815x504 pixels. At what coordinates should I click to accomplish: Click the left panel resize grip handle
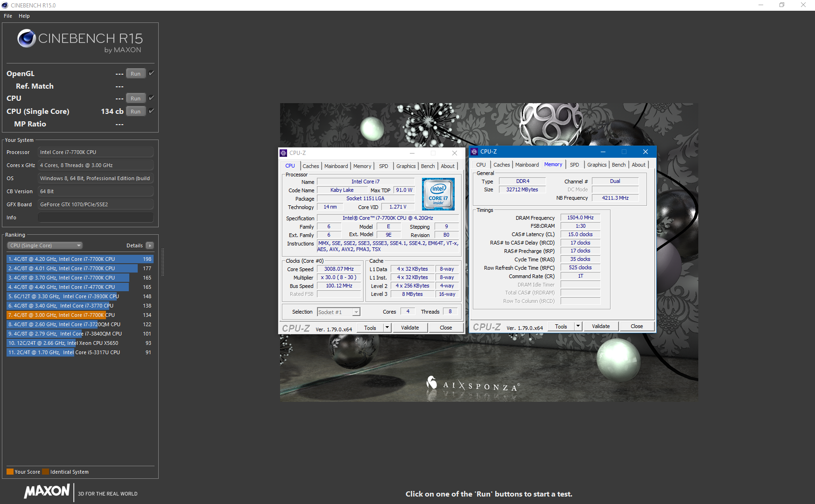(x=162, y=262)
